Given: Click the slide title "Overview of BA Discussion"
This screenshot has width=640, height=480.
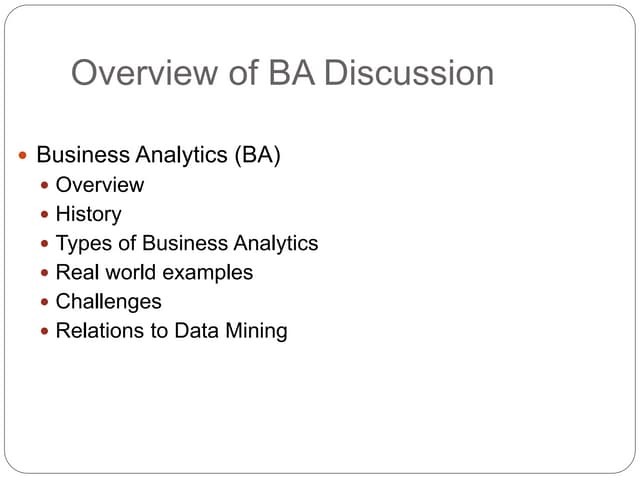Looking at the screenshot, I should click(x=282, y=73).
